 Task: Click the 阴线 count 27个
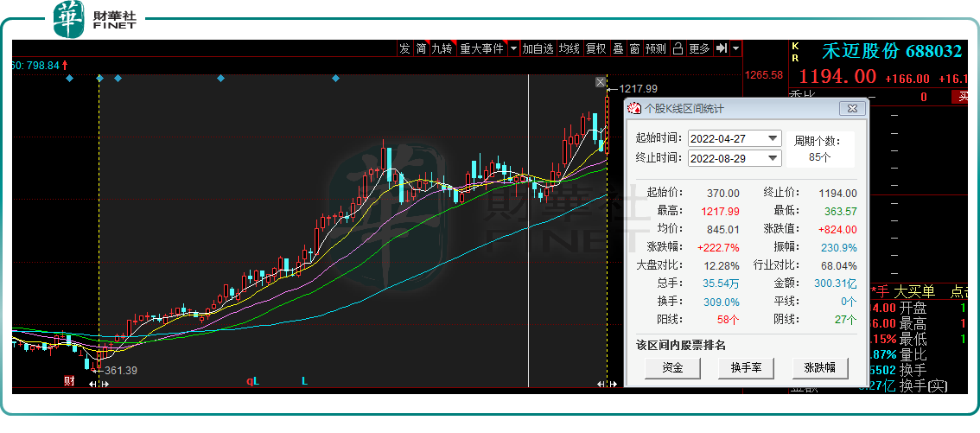(x=846, y=320)
